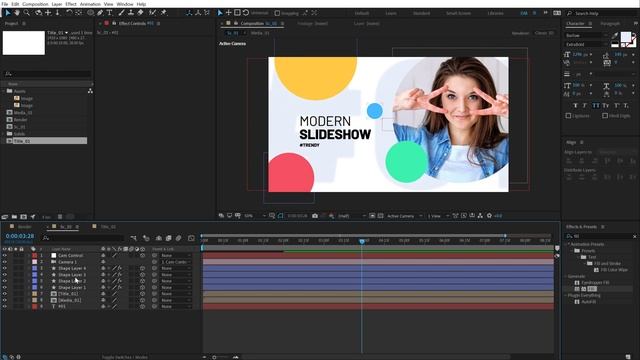Select the Horizontal Type tool
Viewport: 640px width, 360px height.
pos(109,13)
